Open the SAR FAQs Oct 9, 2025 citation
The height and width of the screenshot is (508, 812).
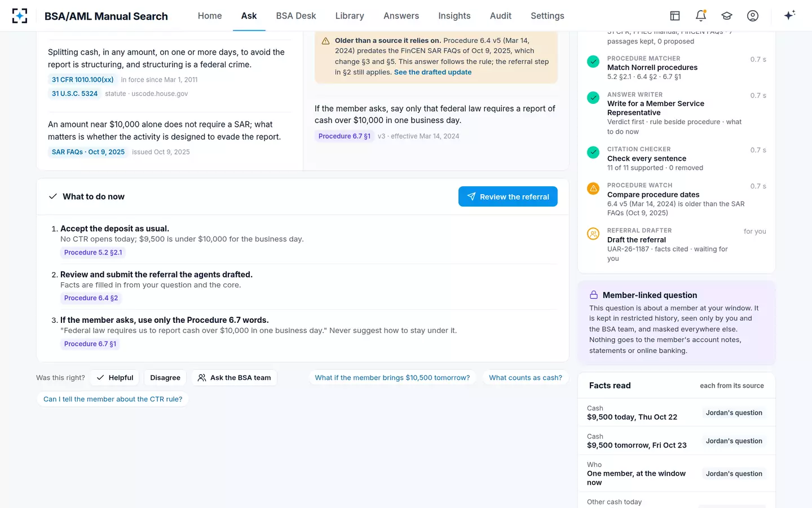tap(88, 152)
